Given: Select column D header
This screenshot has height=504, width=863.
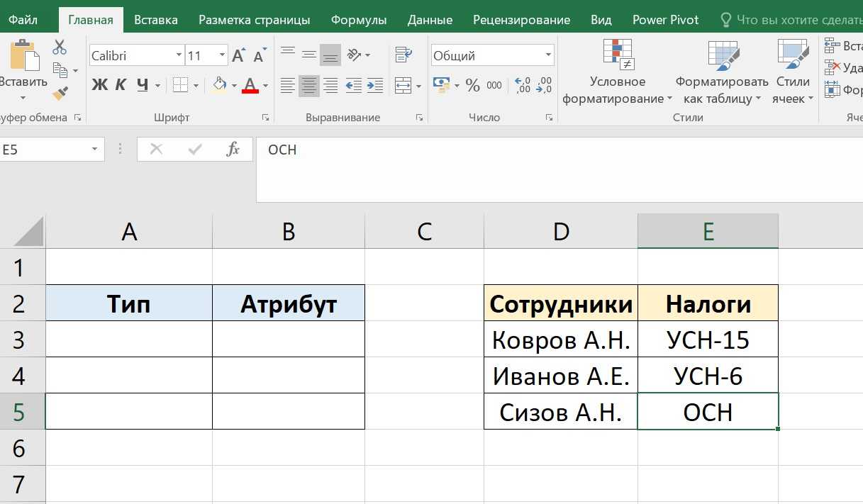Looking at the screenshot, I should tap(561, 232).
